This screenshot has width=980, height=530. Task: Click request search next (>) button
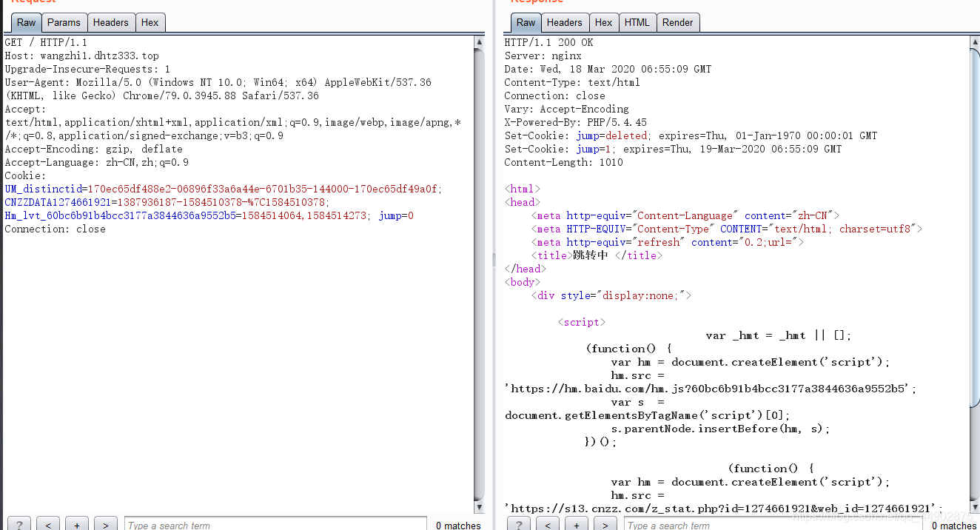pos(105,524)
